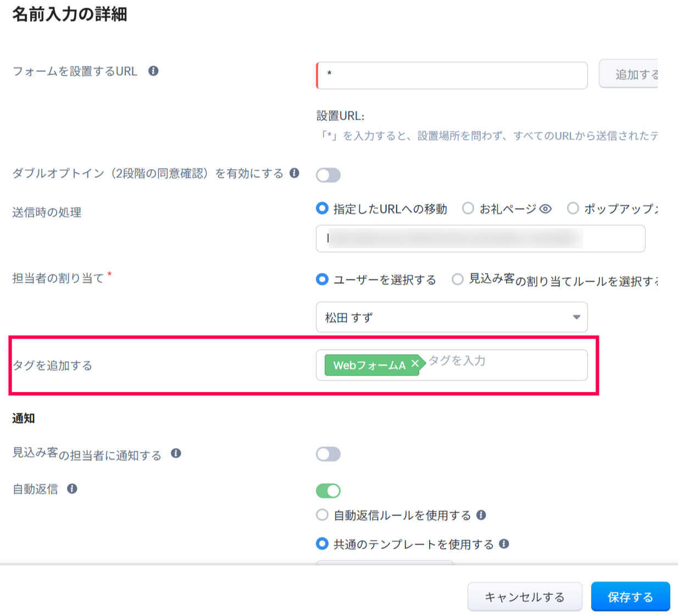Click info icon beside 自動返信ルールを使用する
Image resolution: width=678 pixels, height=616 pixels.
click(481, 515)
